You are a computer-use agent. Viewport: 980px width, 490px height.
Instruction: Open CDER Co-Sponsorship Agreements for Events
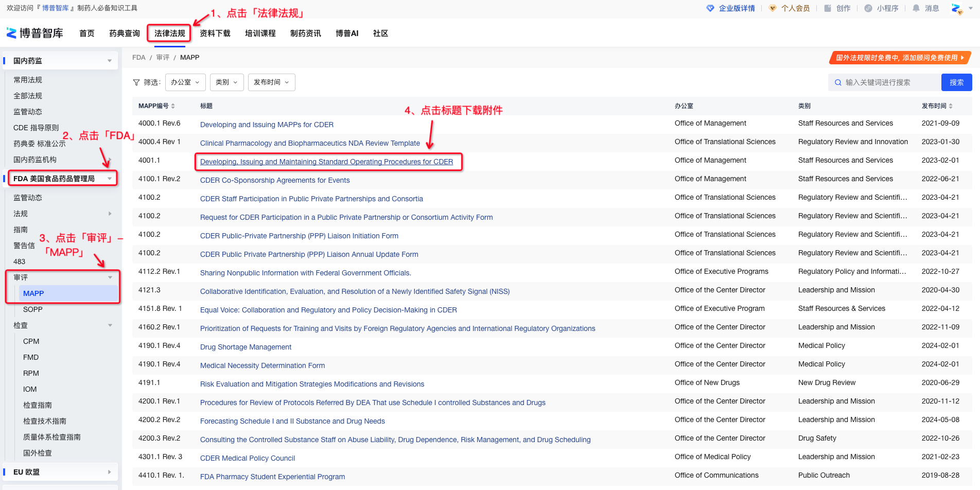tap(275, 180)
